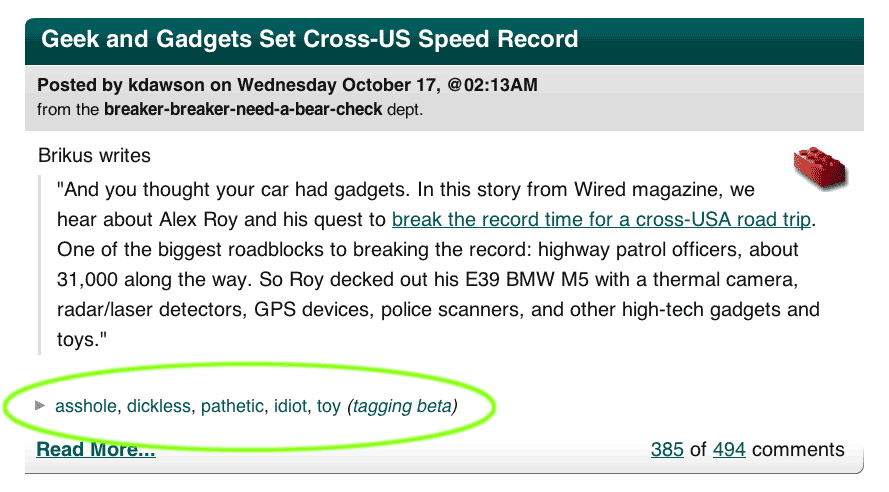
Task: Click the red LEGO brick topic icon
Action: pyautogui.click(x=820, y=167)
